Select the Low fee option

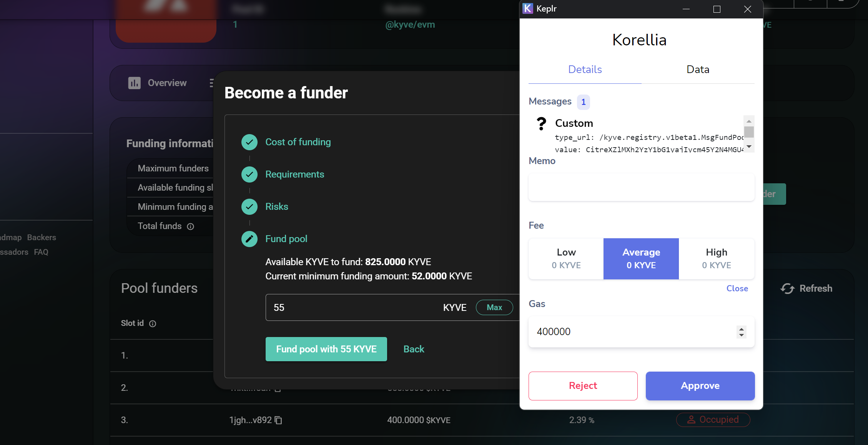tap(566, 259)
